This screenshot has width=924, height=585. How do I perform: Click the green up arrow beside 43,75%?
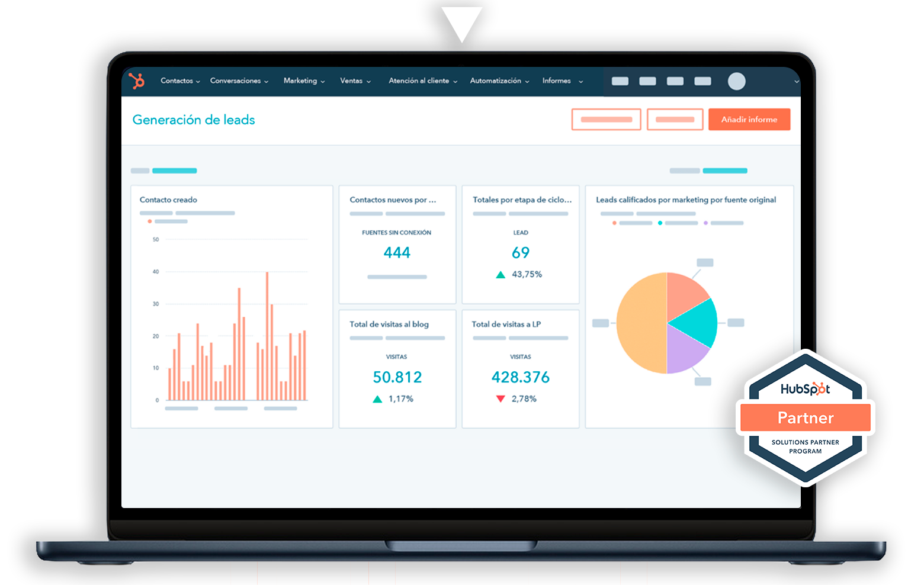500,275
